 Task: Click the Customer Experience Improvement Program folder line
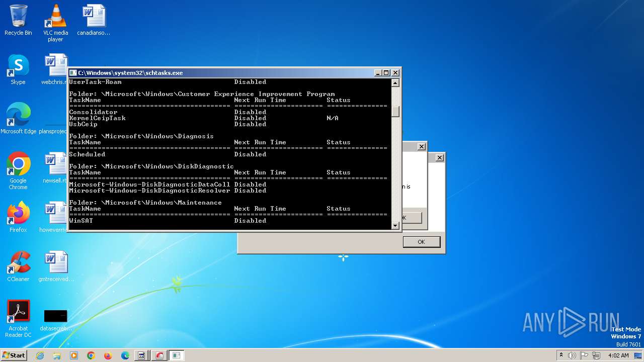202,94
